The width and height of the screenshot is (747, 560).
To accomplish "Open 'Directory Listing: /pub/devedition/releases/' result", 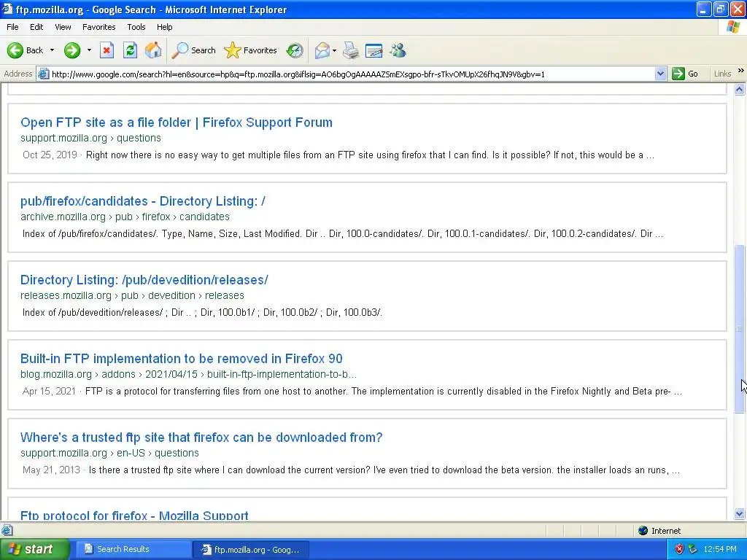I will point(144,279).
